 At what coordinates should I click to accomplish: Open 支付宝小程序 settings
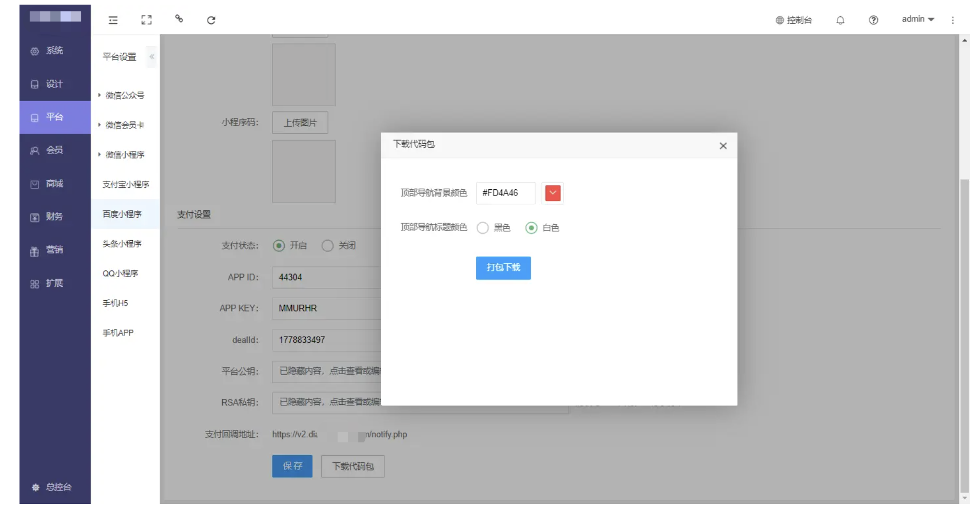[126, 185]
